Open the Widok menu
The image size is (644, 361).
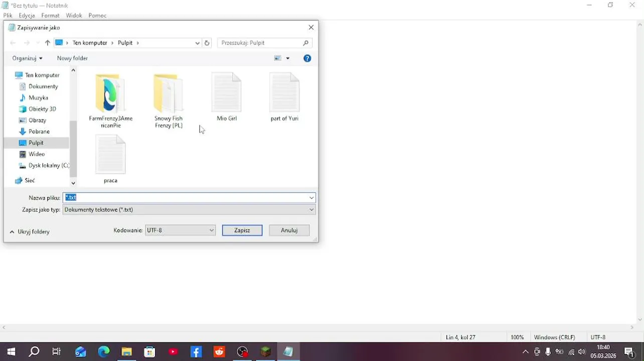74,16
